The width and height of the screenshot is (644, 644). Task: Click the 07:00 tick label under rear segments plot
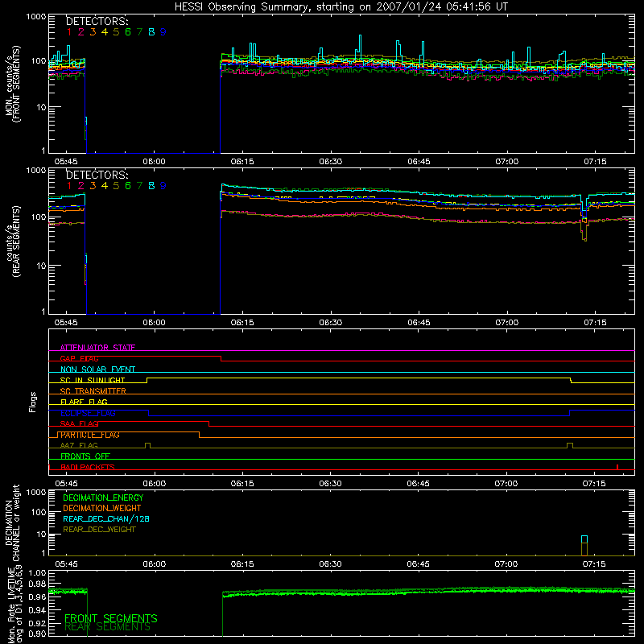pos(506,323)
